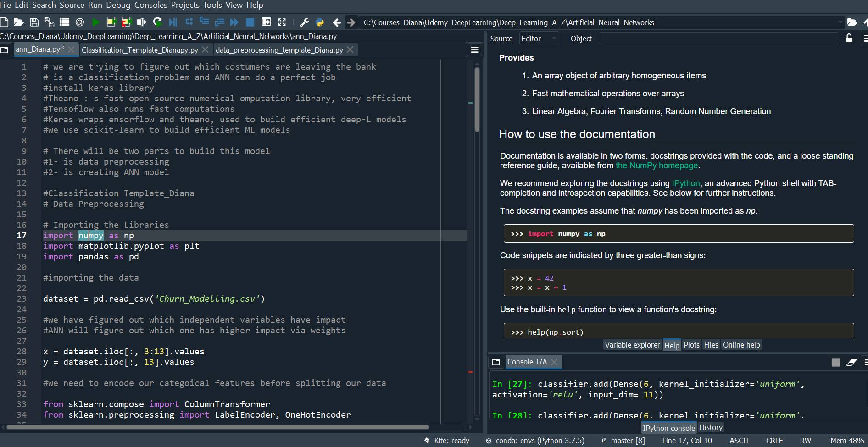Run the current file with the green play icon
The width and height of the screenshot is (868, 447).
pyautogui.click(x=96, y=22)
